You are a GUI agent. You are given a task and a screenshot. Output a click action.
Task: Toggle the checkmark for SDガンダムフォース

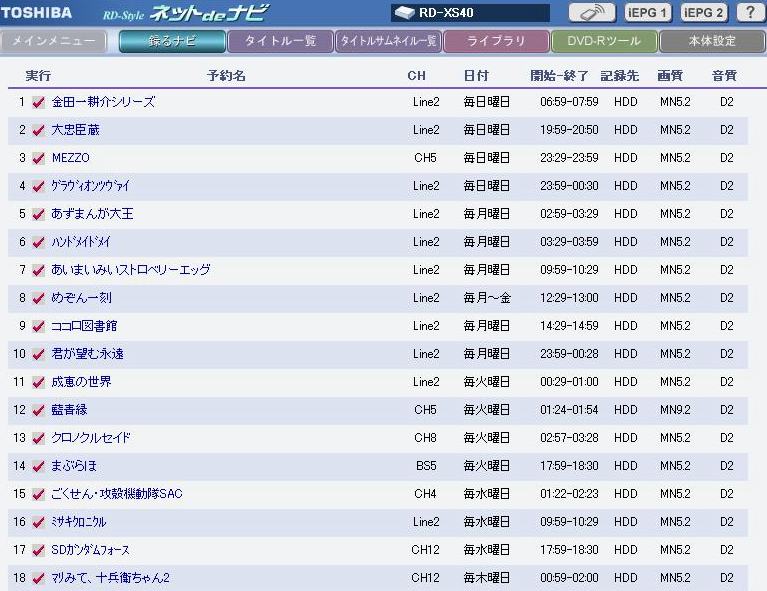coord(38,550)
